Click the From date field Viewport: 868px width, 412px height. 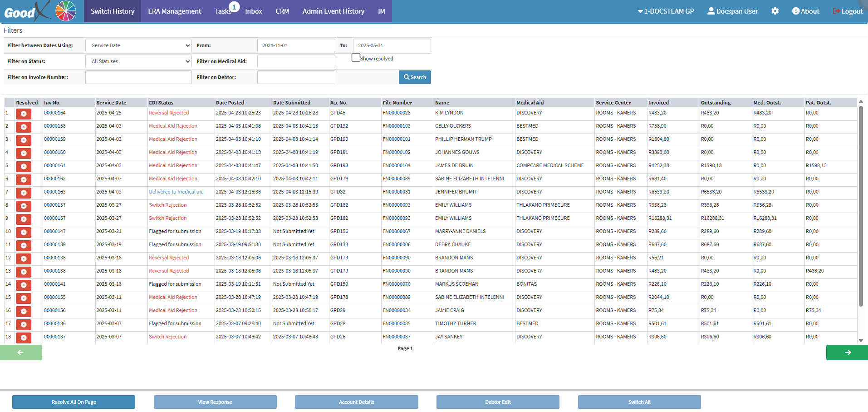(296, 45)
